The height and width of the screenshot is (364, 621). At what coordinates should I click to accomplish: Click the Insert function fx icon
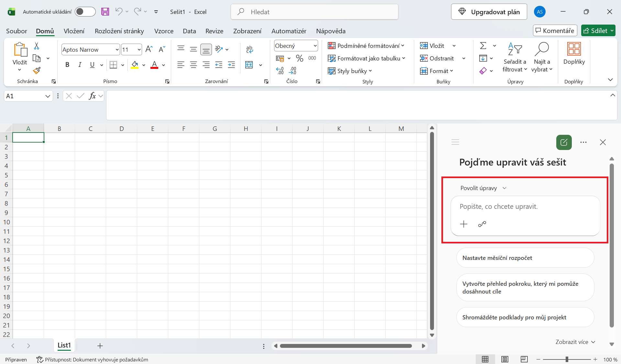click(x=92, y=96)
